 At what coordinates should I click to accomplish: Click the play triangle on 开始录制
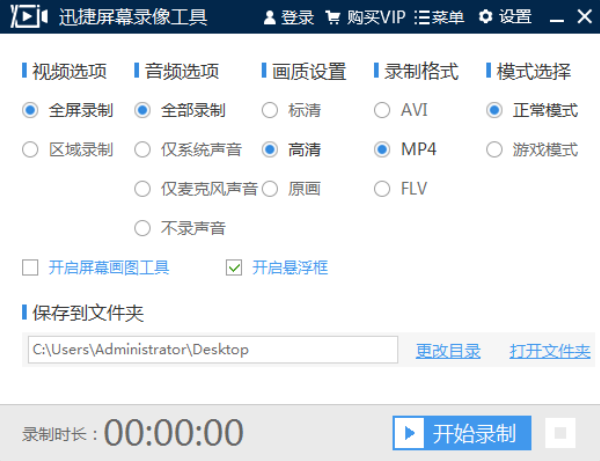(409, 433)
